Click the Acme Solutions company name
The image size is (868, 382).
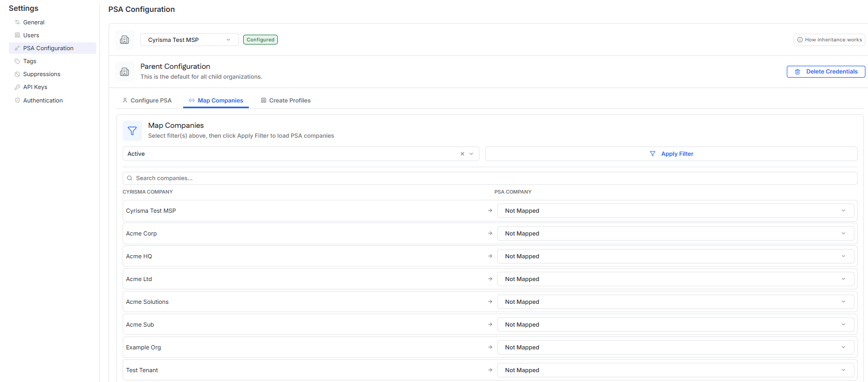click(x=147, y=302)
